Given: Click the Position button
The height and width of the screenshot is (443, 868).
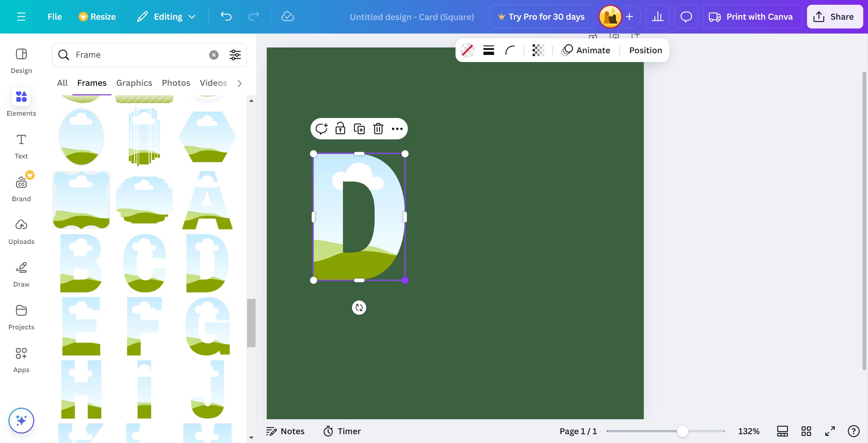Looking at the screenshot, I should click(x=645, y=50).
